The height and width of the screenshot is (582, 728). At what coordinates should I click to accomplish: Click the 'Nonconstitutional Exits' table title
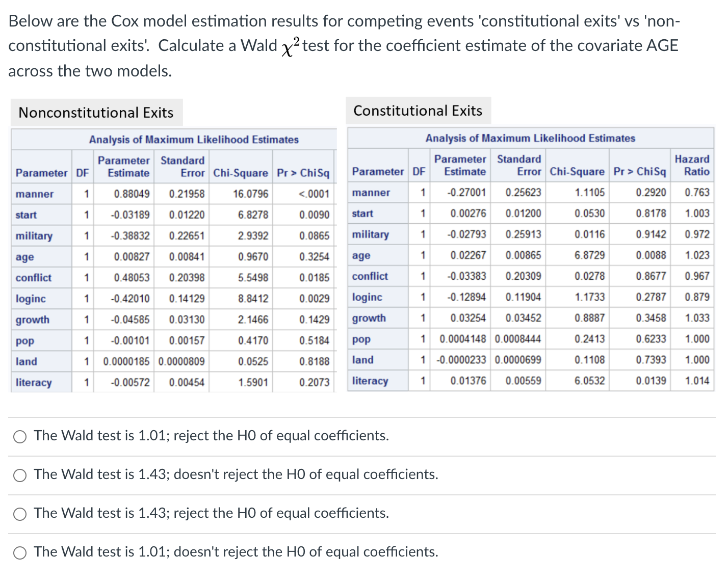[x=96, y=113]
